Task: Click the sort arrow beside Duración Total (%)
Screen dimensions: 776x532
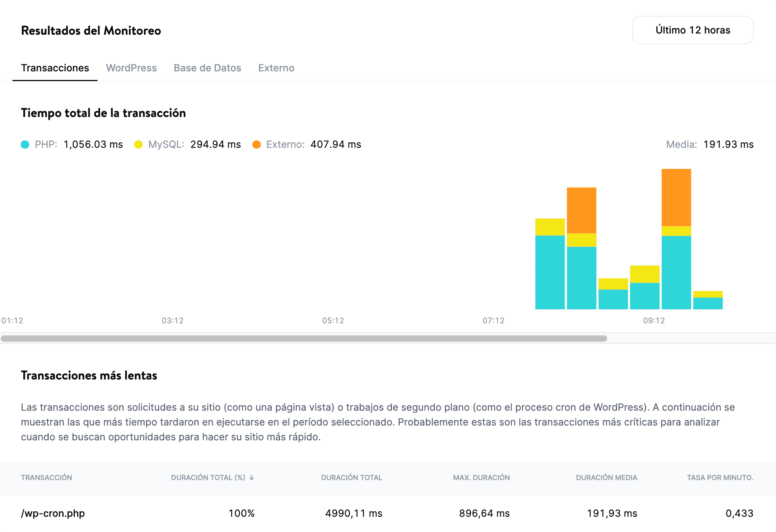Action: tap(252, 478)
